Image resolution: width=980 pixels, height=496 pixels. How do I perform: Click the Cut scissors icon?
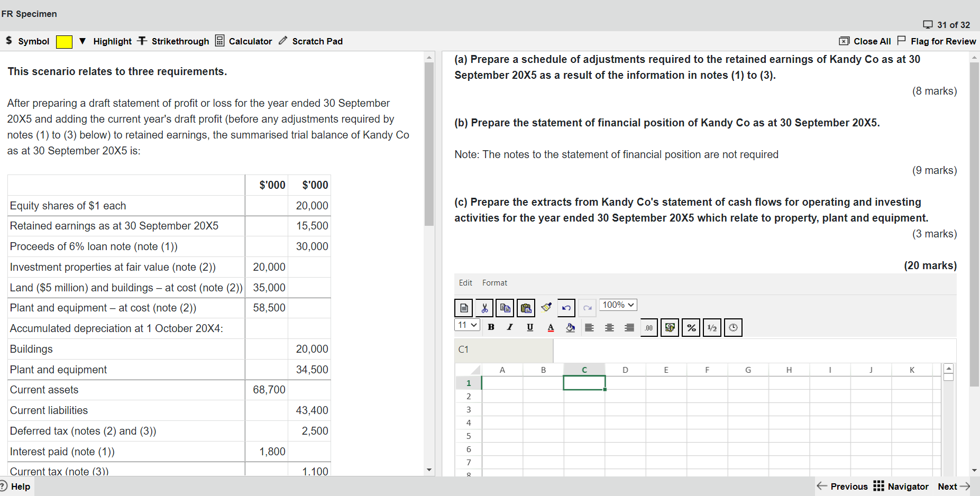(x=484, y=308)
